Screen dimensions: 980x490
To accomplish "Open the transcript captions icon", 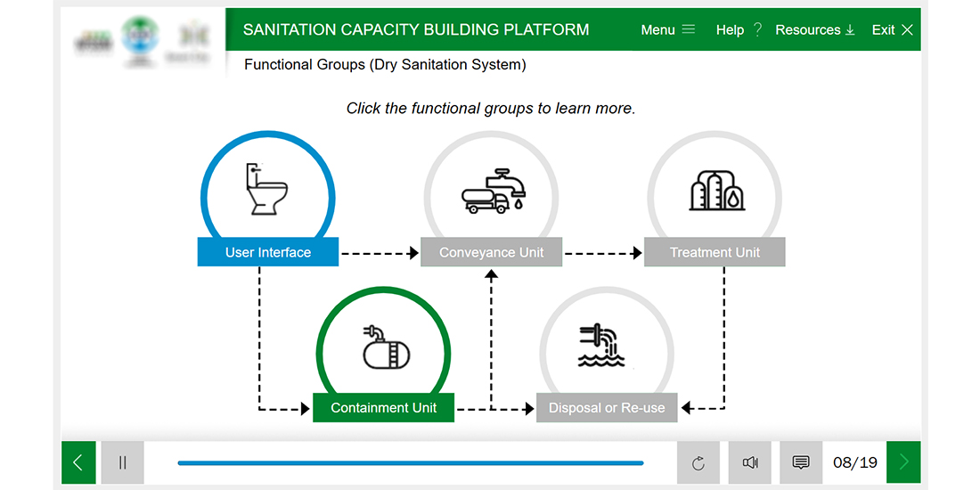I will coord(800,462).
